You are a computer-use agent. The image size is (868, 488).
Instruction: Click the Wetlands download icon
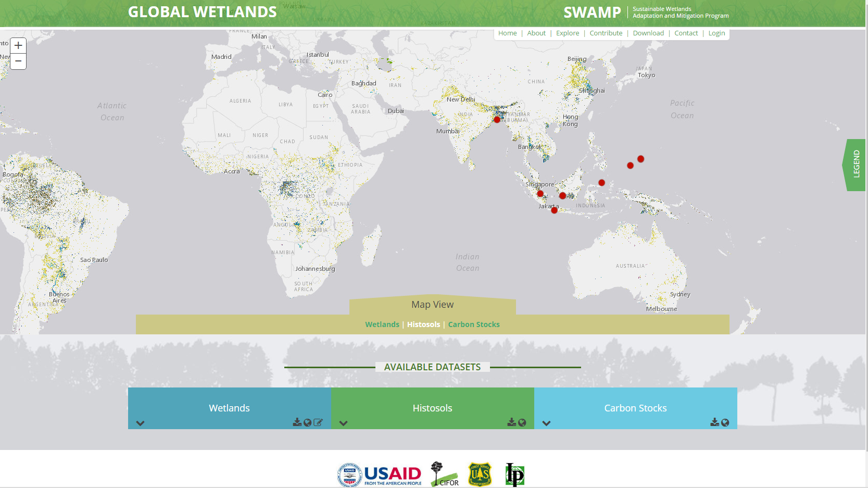[297, 422]
